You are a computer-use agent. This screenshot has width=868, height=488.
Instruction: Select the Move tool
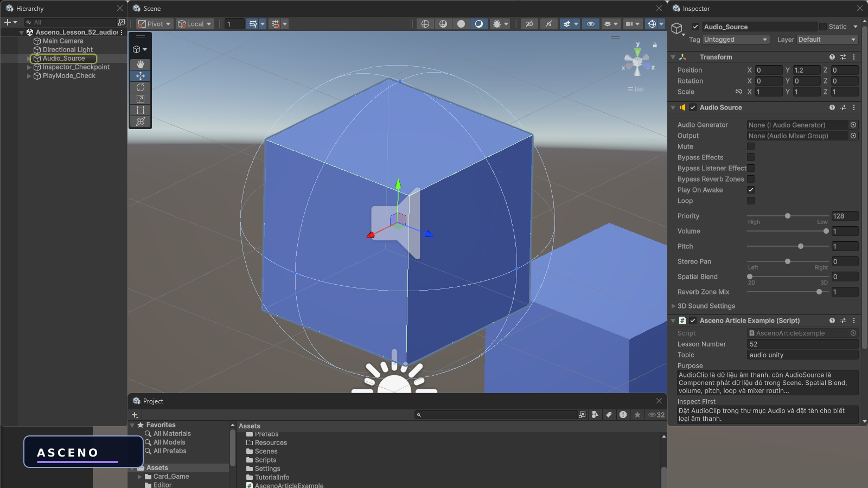(x=141, y=76)
